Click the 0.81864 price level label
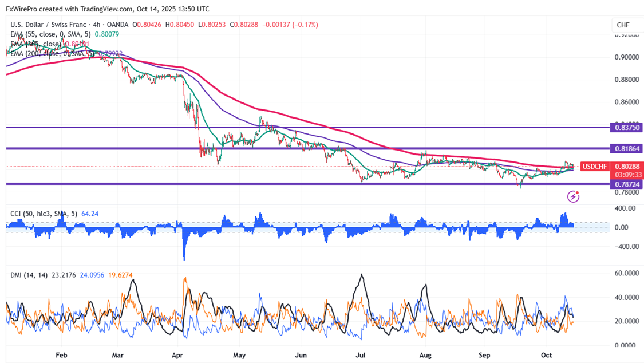The width and height of the screenshot is (644, 363). tap(627, 148)
